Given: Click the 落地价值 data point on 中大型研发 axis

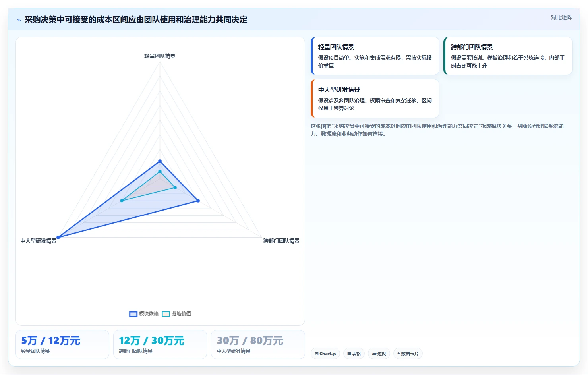Looking at the screenshot, I should pyautogui.click(x=122, y=201).
